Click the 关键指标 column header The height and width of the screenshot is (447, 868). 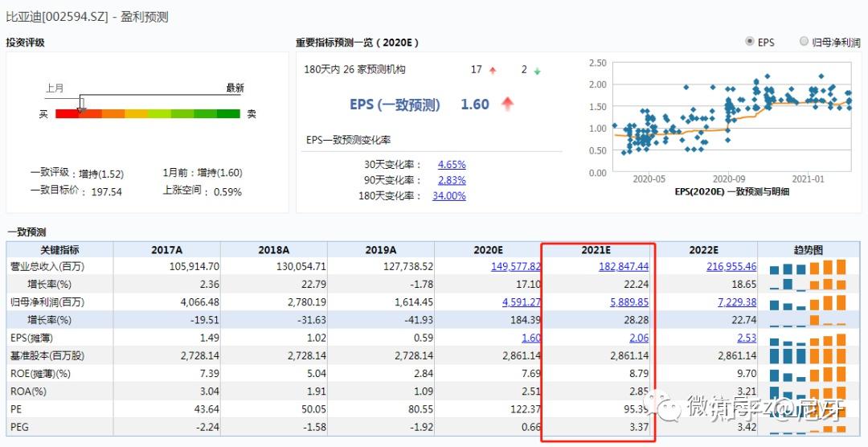pos(59,250)
